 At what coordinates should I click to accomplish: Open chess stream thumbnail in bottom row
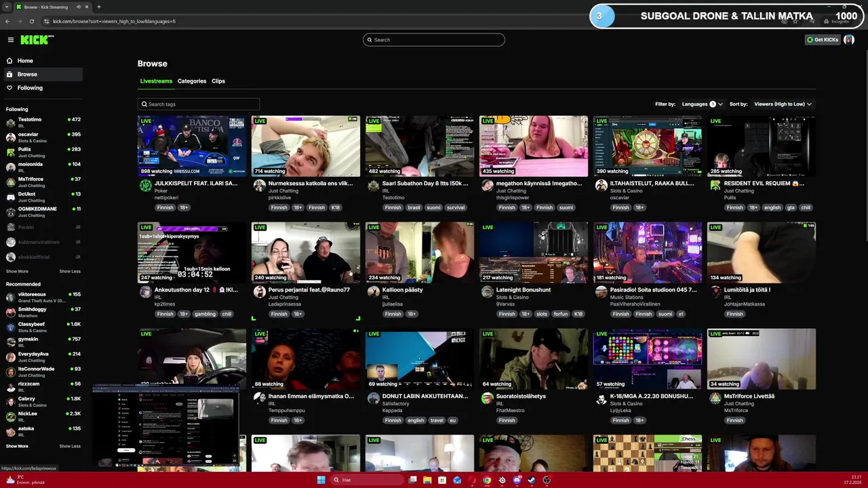(648, 453)
